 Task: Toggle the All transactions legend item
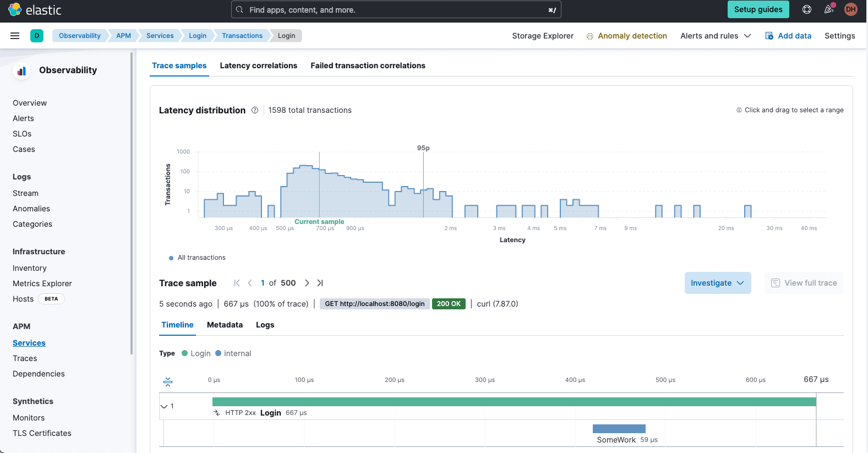198,258
